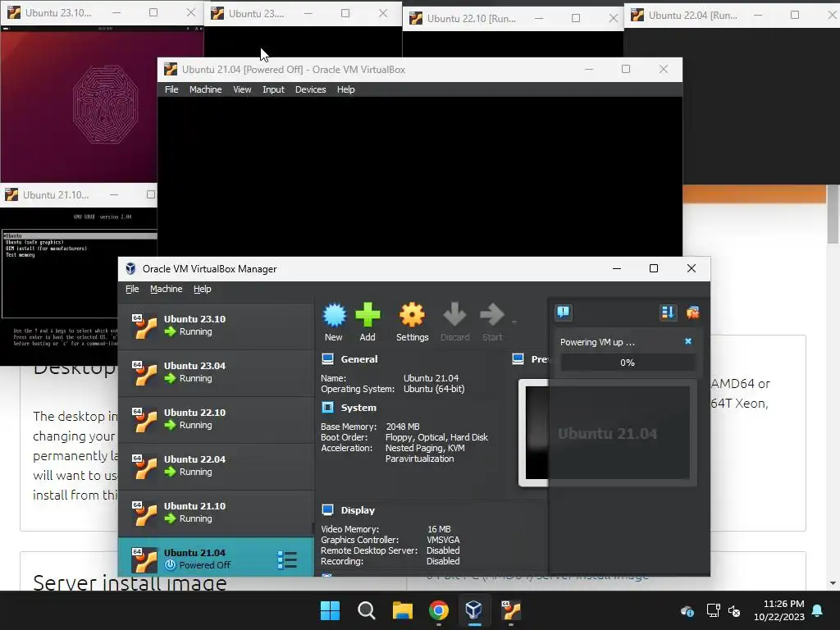Click the General section header
The image size is (840, 630).
click(359, 359)
